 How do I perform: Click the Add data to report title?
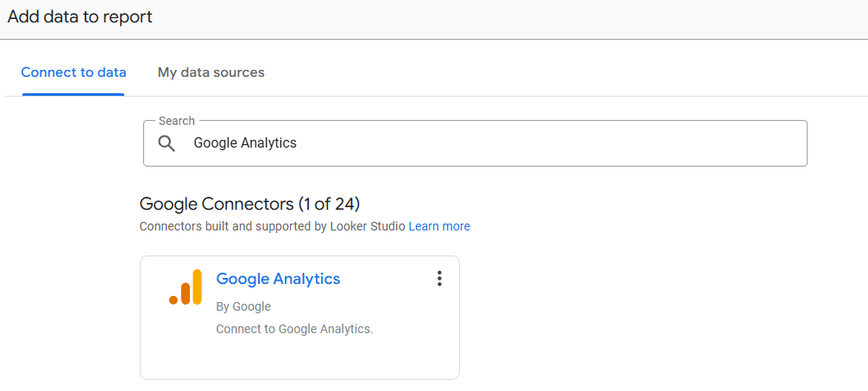click(x=80, y=16)
